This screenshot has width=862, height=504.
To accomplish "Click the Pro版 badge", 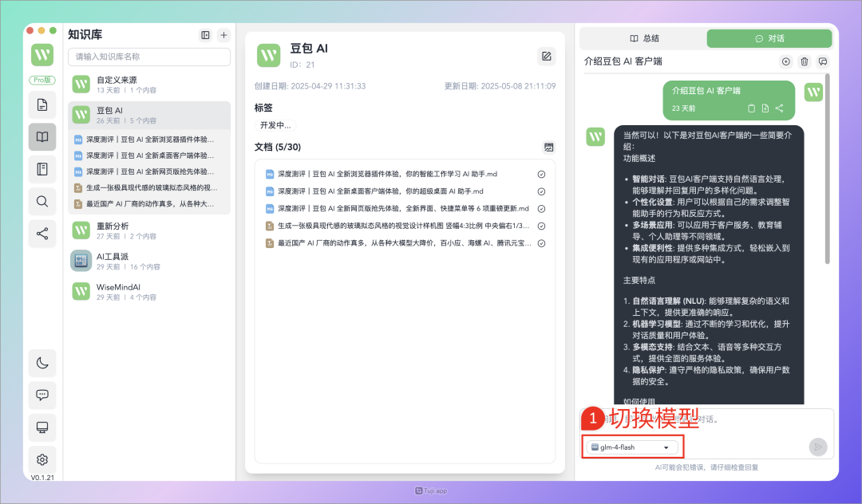I will tap(42, 81).
